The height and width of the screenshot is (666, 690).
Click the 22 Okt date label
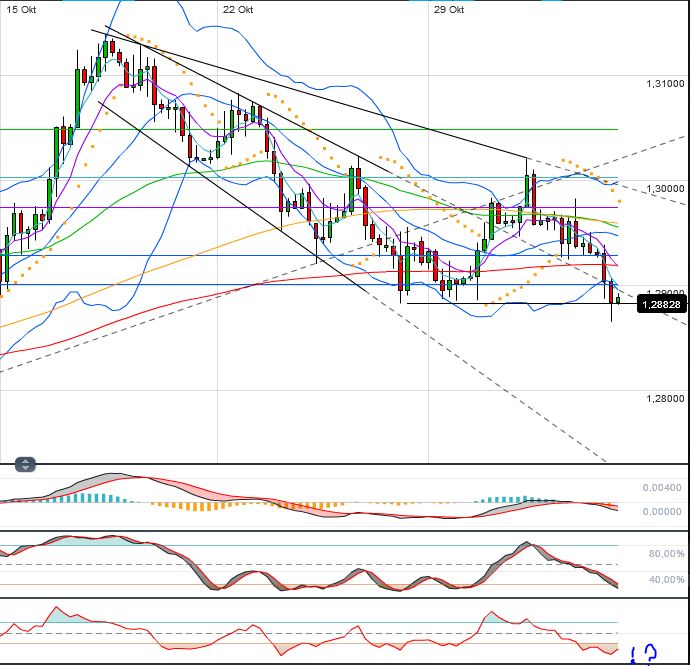tap(238, 10)
